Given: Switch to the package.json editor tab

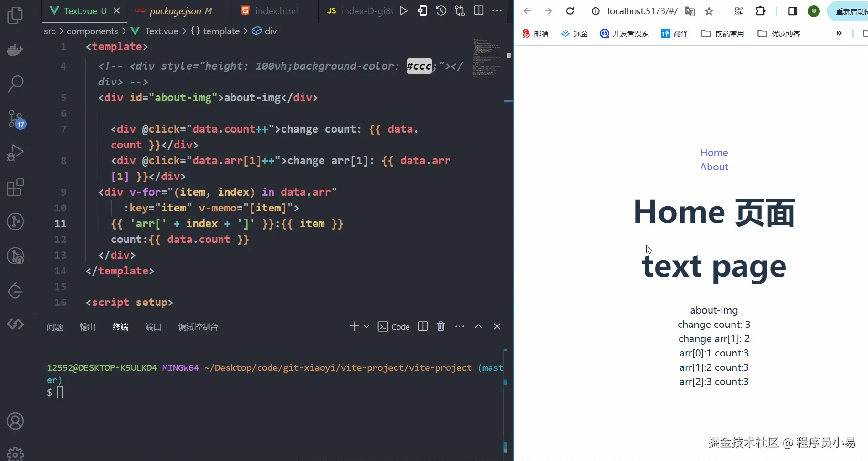Looking at the screenshot, I should tap(179, 11).
